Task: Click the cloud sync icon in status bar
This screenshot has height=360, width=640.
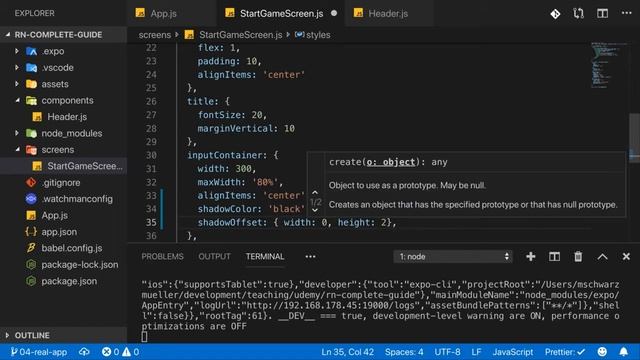Action: click(84, 351)
